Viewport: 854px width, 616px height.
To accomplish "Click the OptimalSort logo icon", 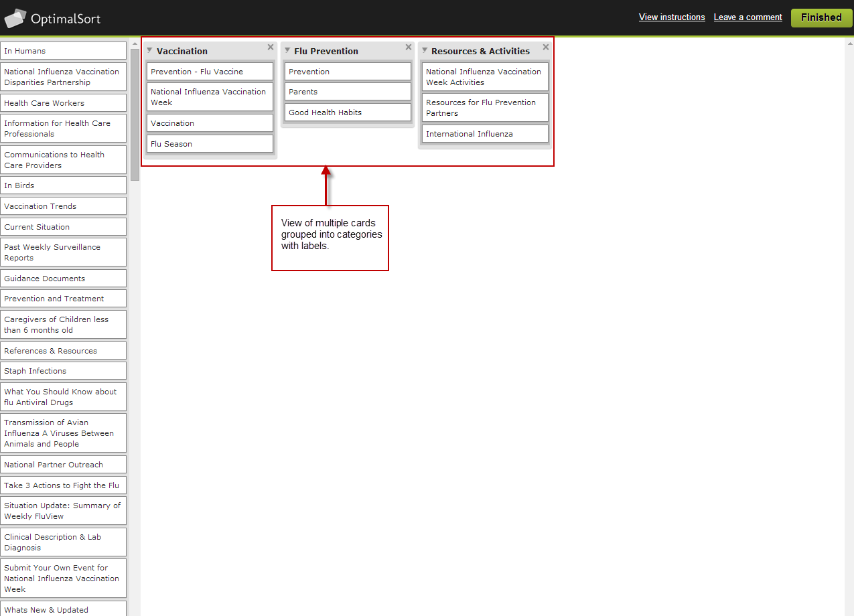I will tap(15, 18).
